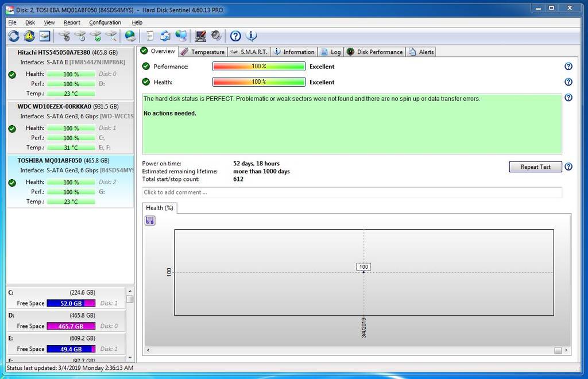
Task: Open the blue question mark Help toolbar icon
Action: tap(235, 36)
